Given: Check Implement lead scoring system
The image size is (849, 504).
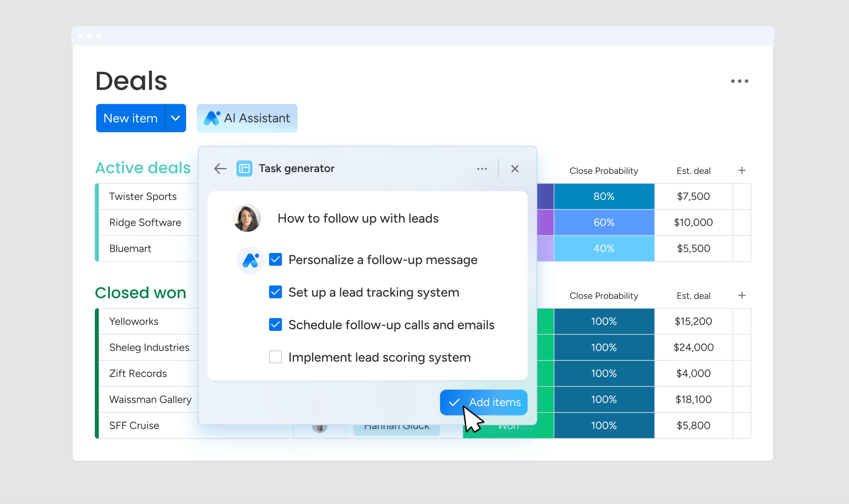Looking at the screenshot, I should pyautogui.click(x=275, y=357).
